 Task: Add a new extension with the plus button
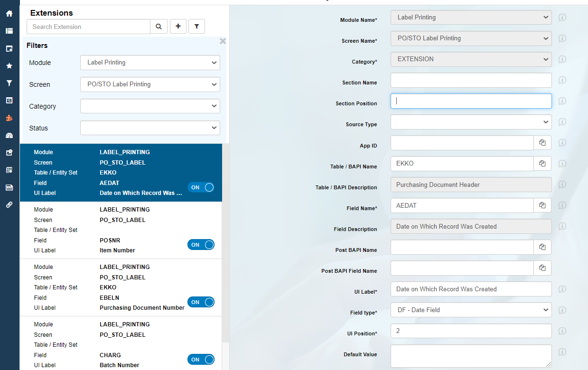pyautogui.click(x=178, y=27)
